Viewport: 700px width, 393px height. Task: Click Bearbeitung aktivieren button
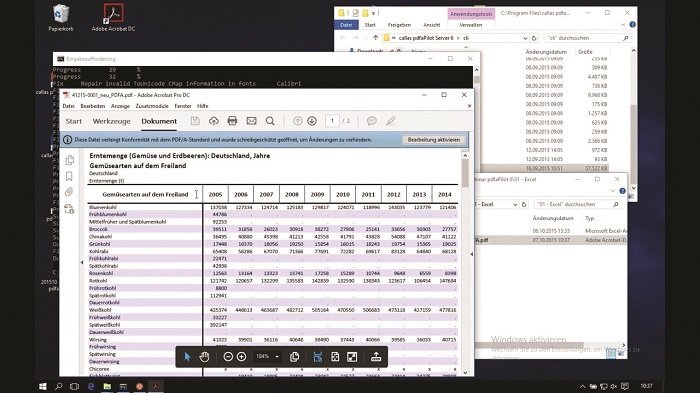pyautogui.click(x=433, y=140)
